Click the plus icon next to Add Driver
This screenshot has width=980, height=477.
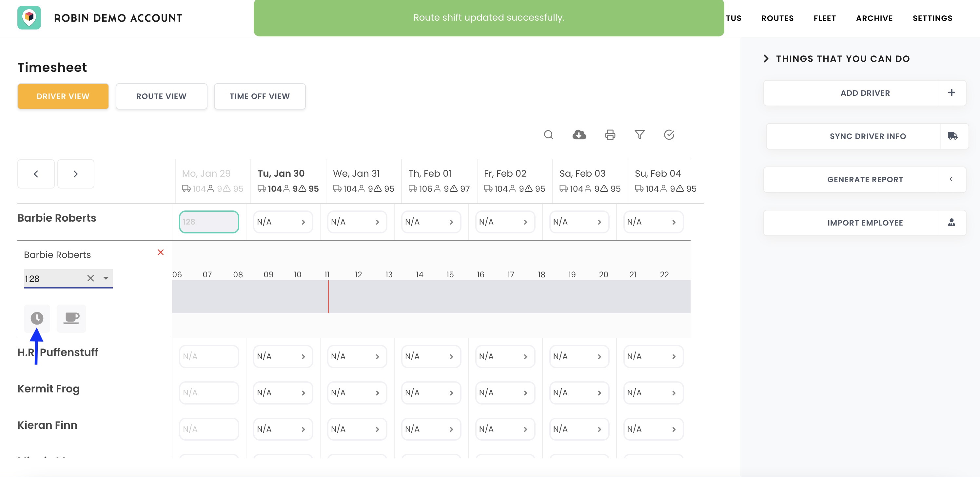[951, 92]
